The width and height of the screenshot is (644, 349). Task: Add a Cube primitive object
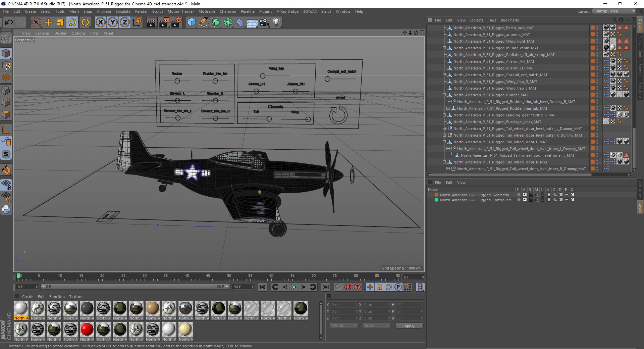pos(192,22)
